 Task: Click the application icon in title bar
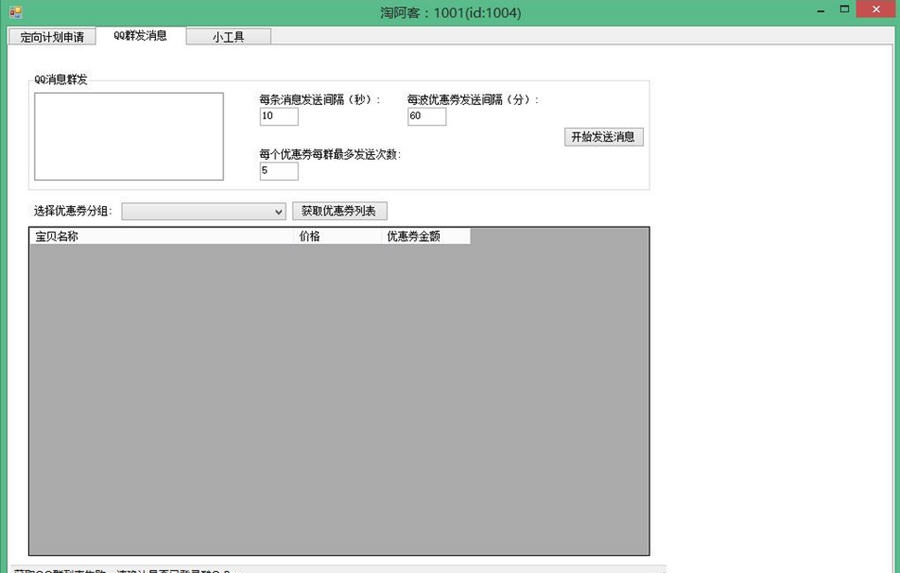15,11
